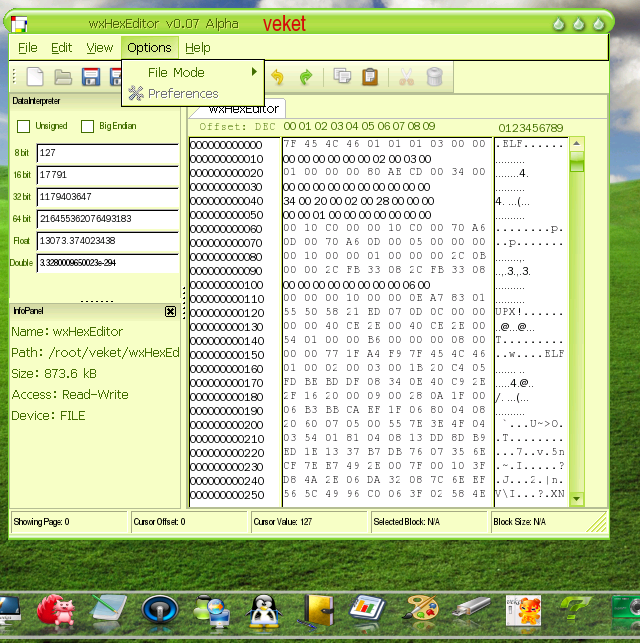Click the 16 bit value field
The height and width of the screenshot is (643, 640).
pyautogui.click(x=107, y=176)
